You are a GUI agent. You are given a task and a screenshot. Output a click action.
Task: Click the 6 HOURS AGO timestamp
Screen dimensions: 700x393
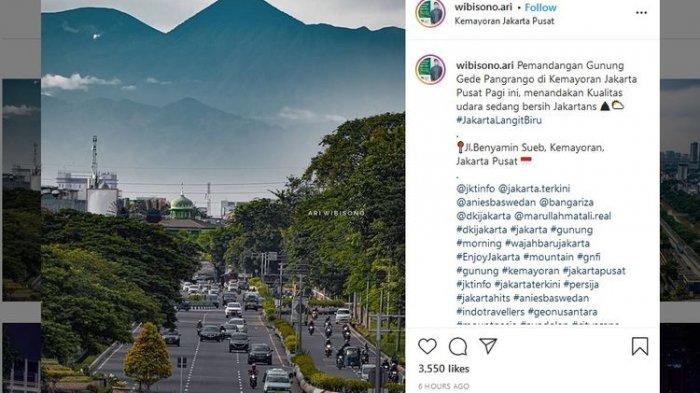click(444, 386)
